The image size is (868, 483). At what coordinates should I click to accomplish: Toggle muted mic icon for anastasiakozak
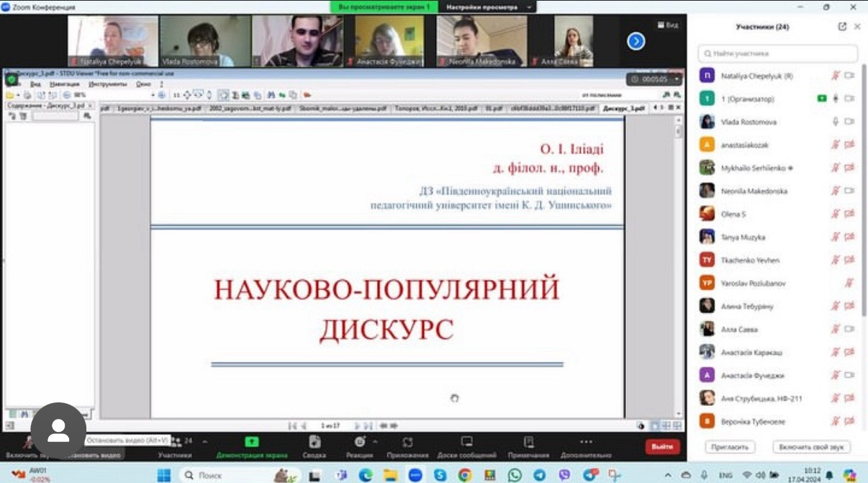[x=836, y=145]
